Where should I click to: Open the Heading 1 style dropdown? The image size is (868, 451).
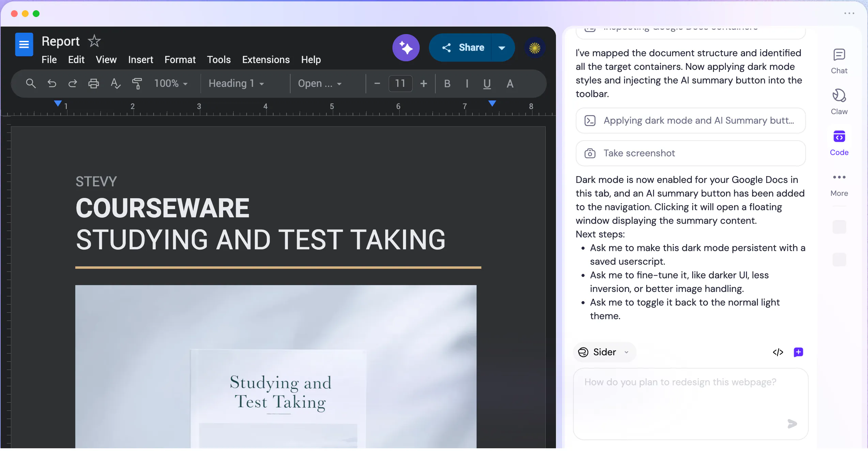point(236,83)
